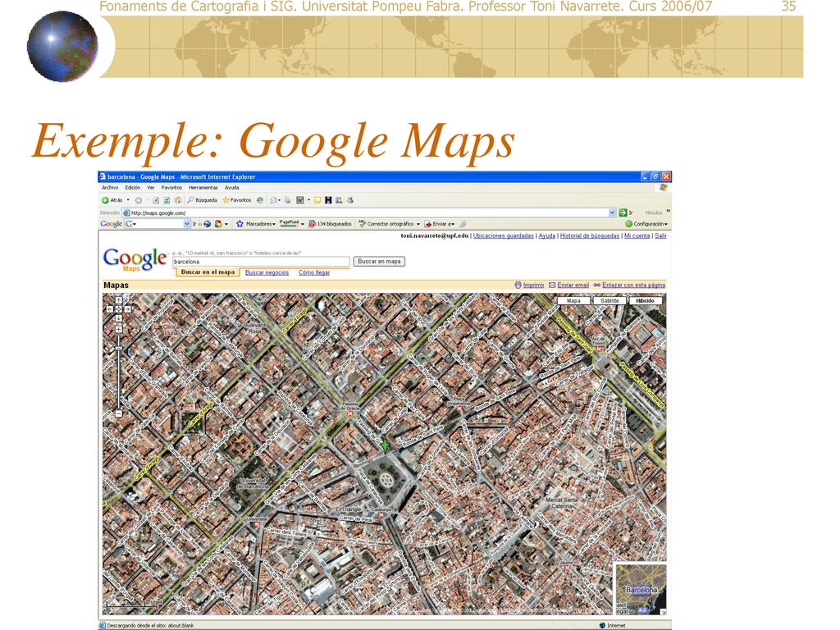840x630 pixels.
Task: Click the Mi cuenta link
Action: pyautogui.click(x=637, y=235)
